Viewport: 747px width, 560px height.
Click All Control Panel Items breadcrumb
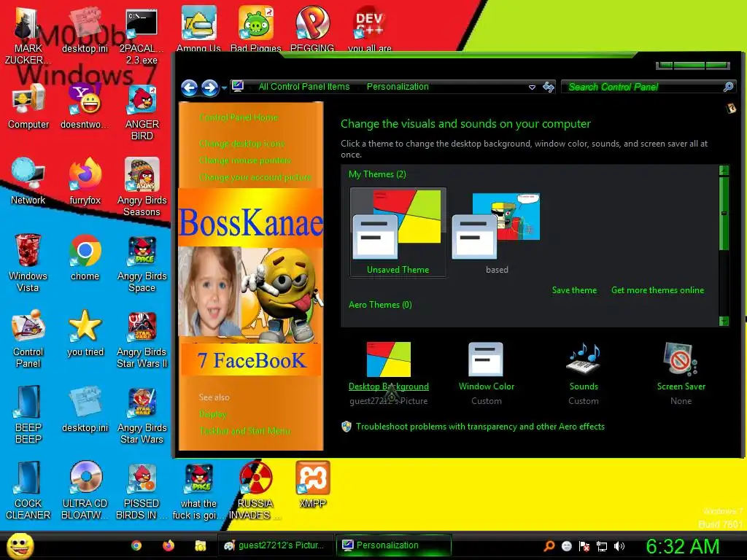point(304,87)
